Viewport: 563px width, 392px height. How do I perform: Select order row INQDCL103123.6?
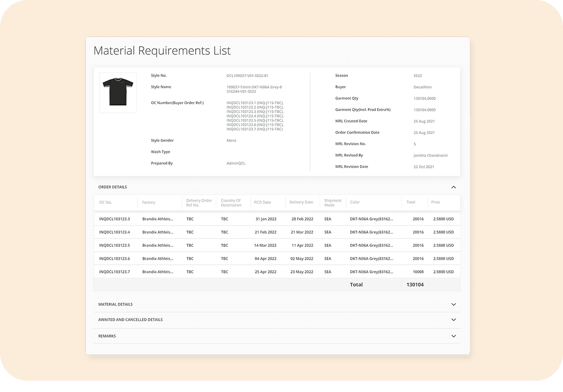pyautogui.click(x=115, y=259)
